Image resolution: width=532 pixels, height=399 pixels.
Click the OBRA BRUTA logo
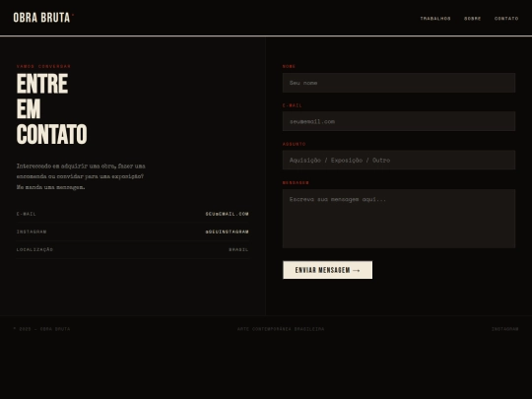click(43, 18)
